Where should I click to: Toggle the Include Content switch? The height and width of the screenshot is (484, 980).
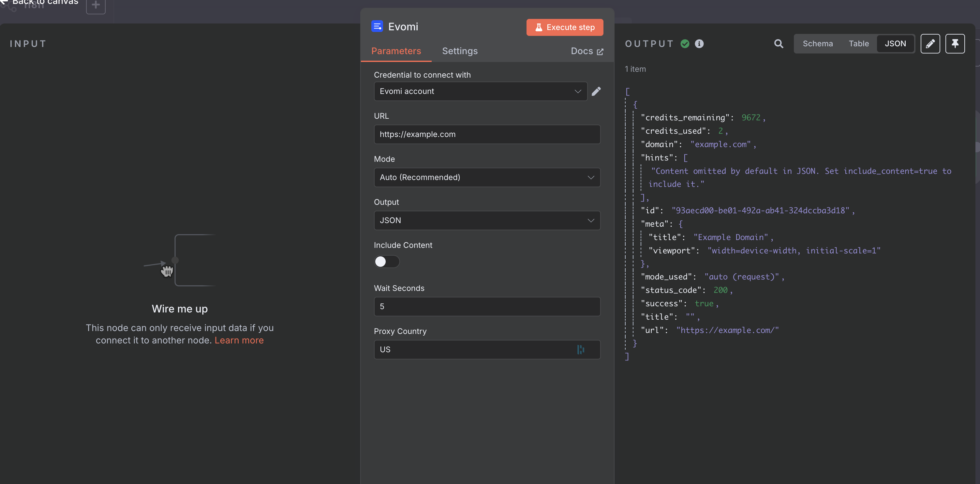387,262
